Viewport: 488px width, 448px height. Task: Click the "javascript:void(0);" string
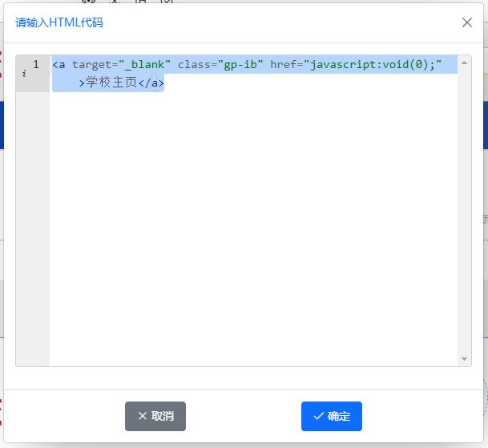(373, 65)
